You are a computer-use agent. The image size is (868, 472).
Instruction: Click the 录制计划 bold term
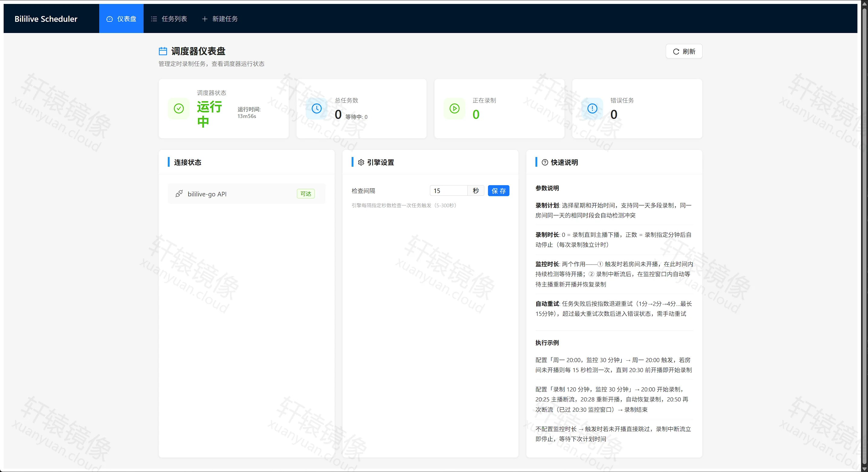coord(547,205)
